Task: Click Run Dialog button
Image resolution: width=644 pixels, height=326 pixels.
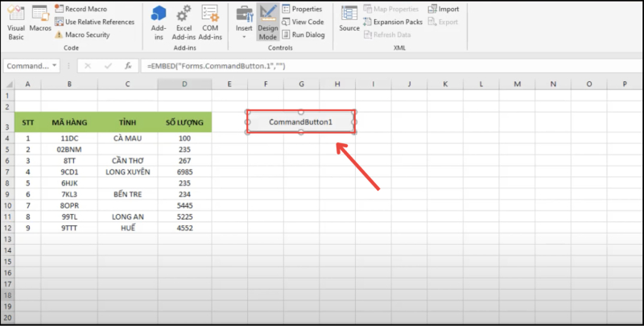Action: 303,35
